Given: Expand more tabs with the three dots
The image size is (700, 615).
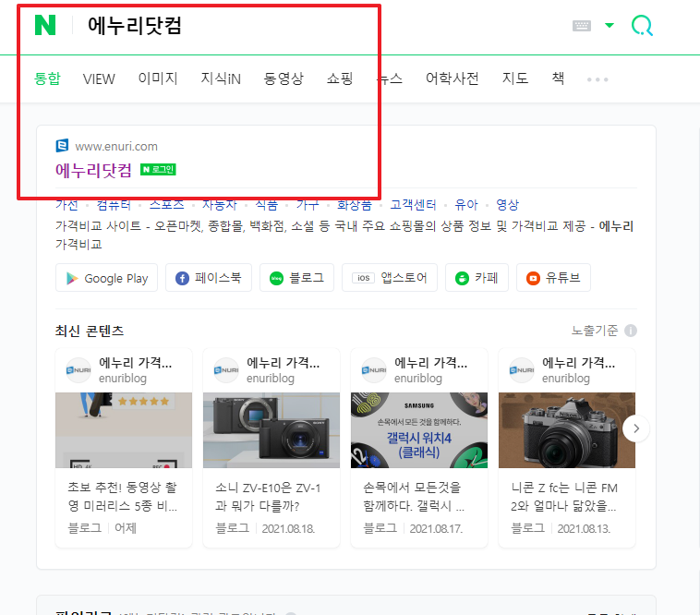Looking at the screenshot, I should 597,79.
